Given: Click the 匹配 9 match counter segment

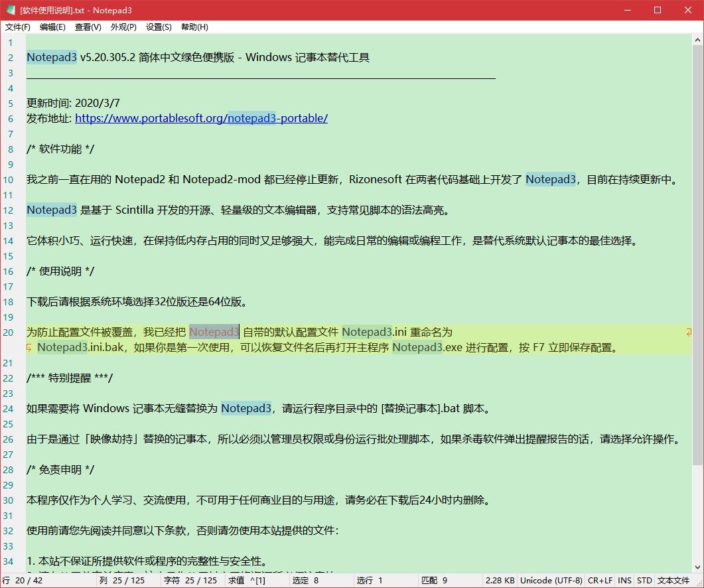Looking at the screenshot, I should pos(435,579).
